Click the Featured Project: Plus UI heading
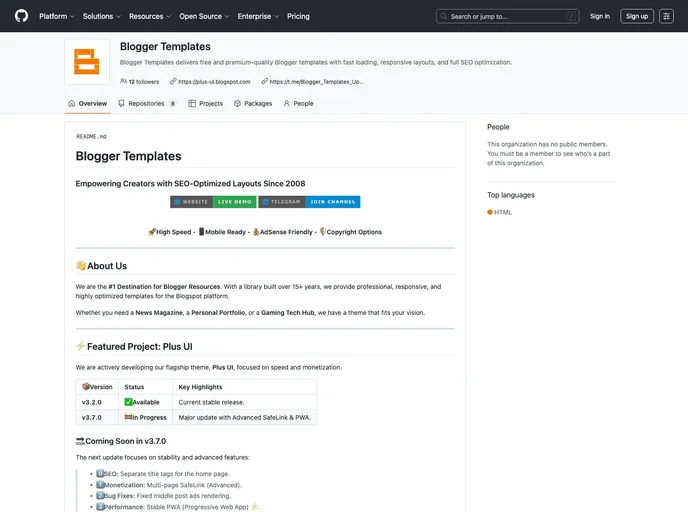This screenshot has height=512, width=688. [x=134, y=347]
